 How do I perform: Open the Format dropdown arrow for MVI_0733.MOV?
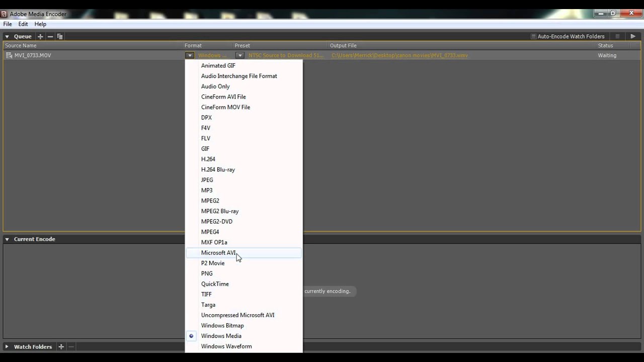tap(189, 55)
